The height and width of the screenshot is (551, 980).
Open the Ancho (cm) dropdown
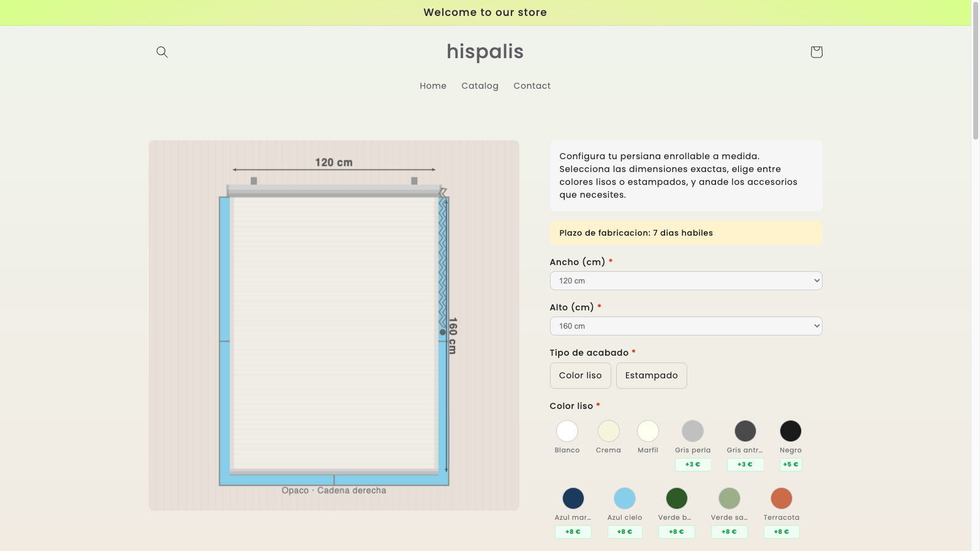(686, 280)
